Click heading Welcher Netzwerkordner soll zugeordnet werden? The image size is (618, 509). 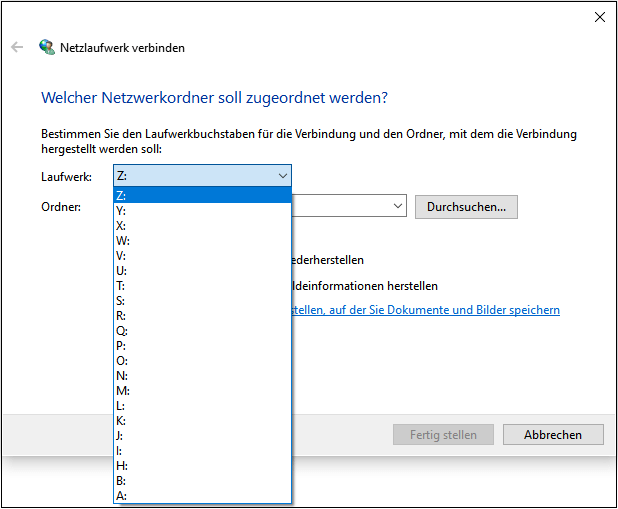214,98
